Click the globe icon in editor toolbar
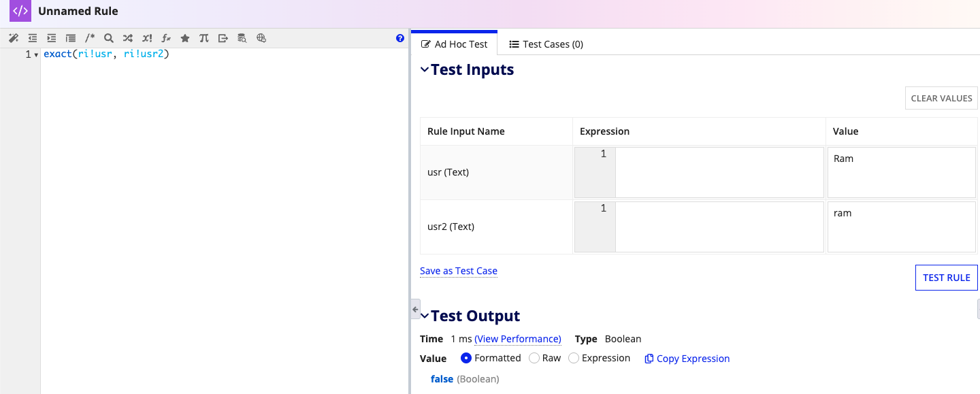Image resolution: width=980 pixels, height=394 pixels. (261, 39)
